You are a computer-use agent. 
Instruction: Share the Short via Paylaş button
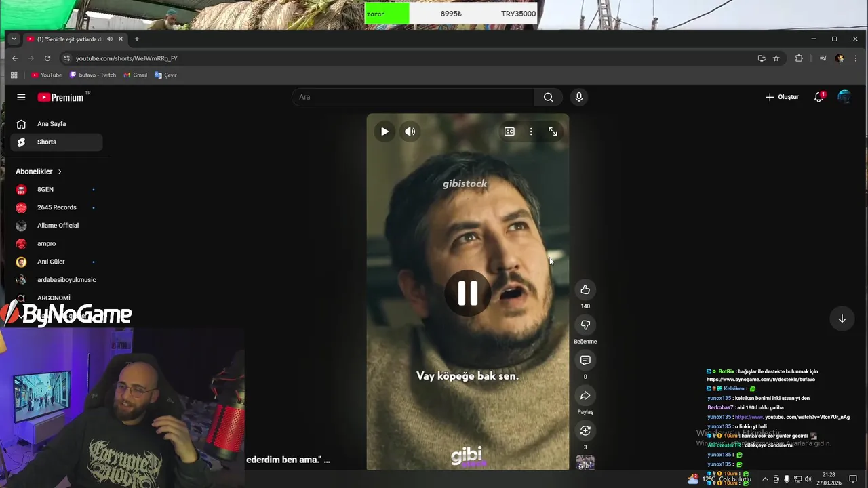click(585, 395)
